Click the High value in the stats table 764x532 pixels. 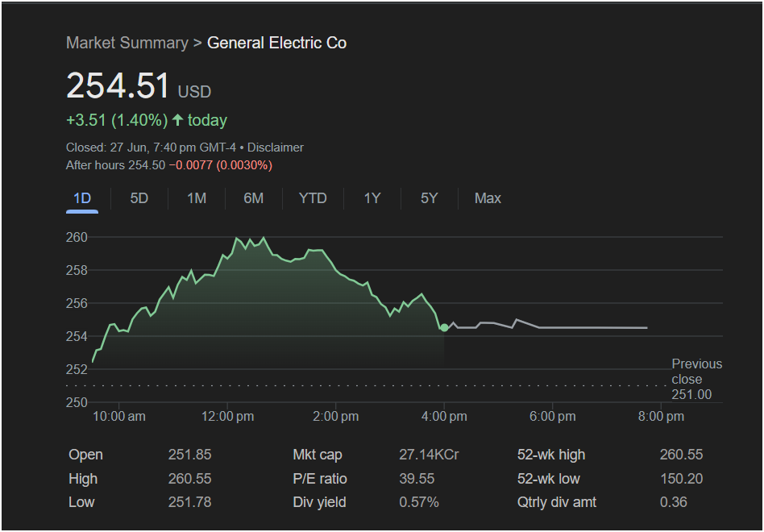tap(189, 479)
